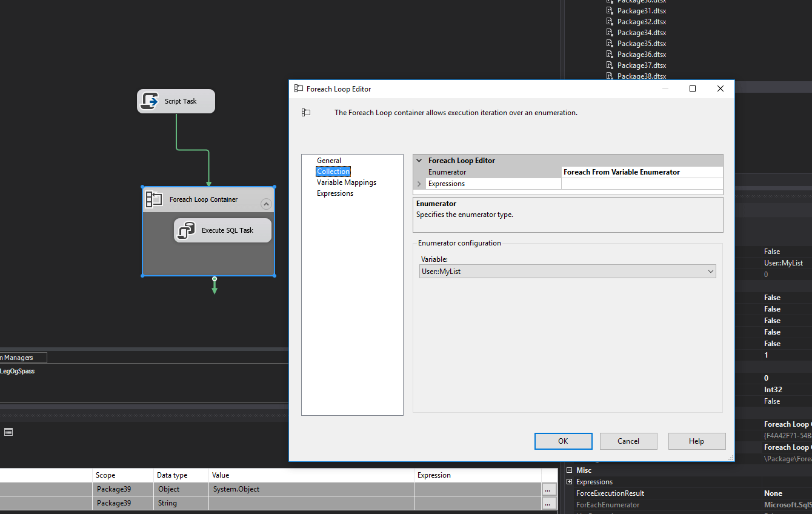Collapse the Foreach Loop Container with its chevron

(265, 204)
